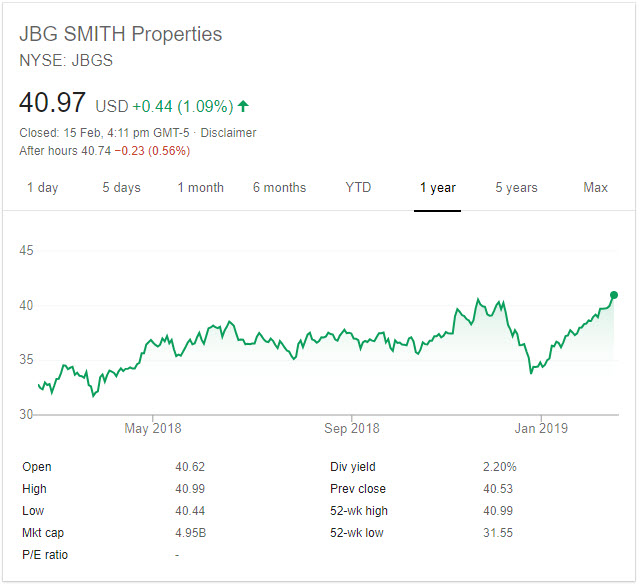
Task: Click the 52-wk high label
Action: [x=359, y=511]
